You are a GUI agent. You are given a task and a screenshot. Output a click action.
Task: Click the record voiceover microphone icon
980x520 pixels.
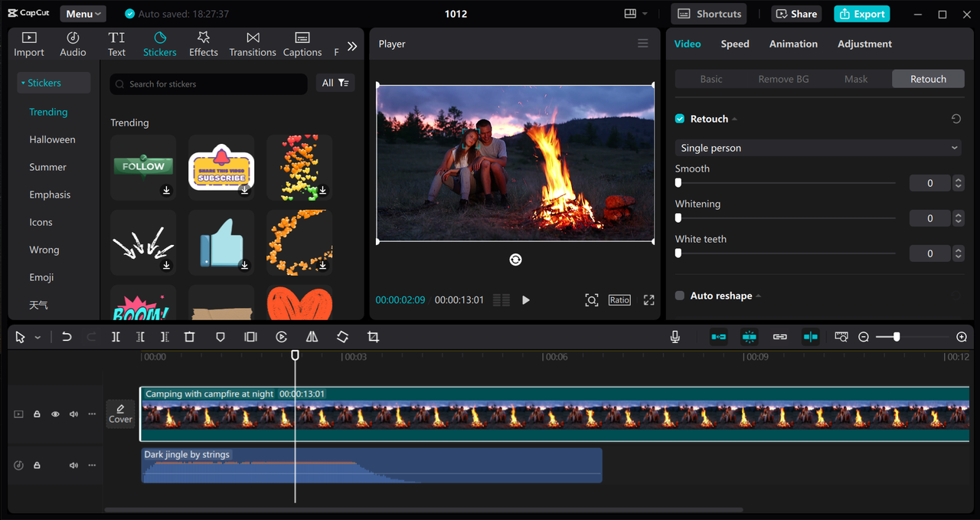click(x=675, y=337)
